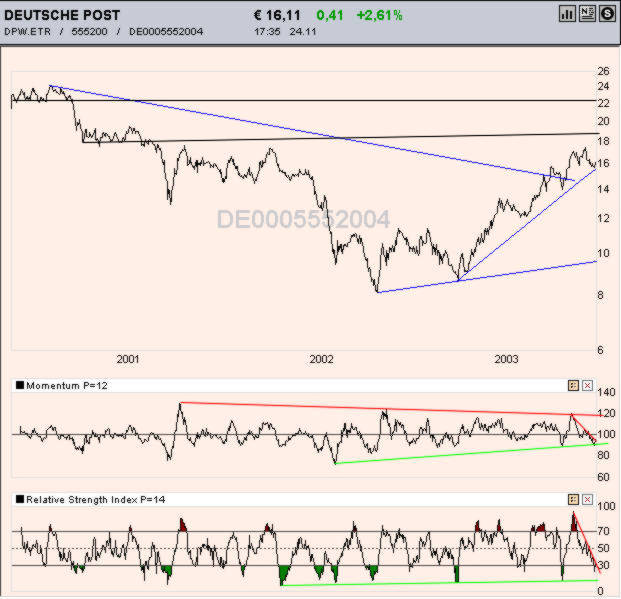Click the percentage change +2,61%
The height and width of the screenshot is (599, 621).
click(x=379, y=15)
